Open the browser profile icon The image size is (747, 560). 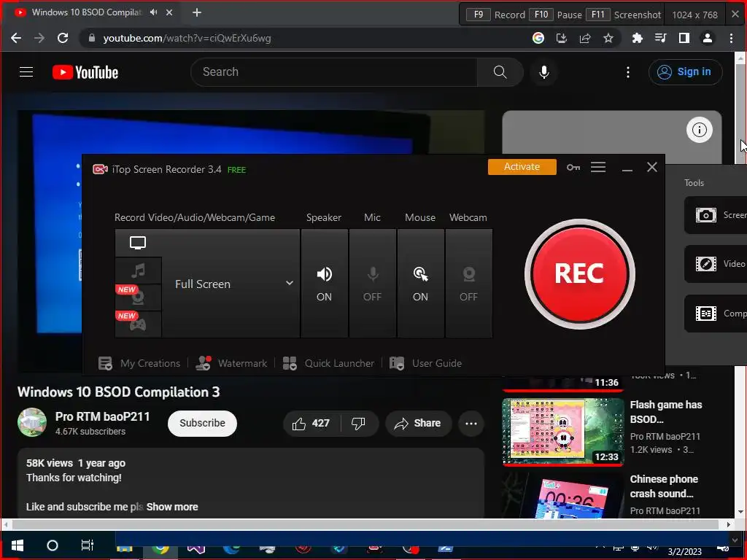click(x=708, y=38)
